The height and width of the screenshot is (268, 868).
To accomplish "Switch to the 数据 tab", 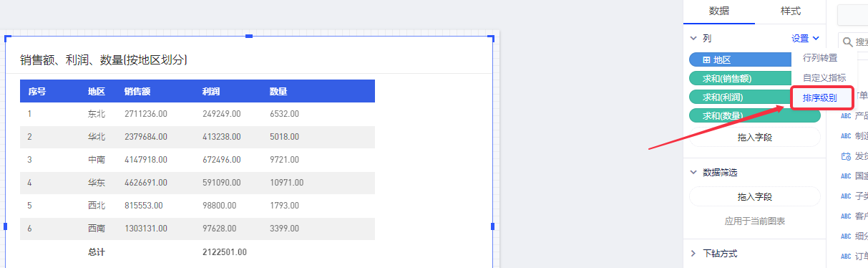I will 719,11.
